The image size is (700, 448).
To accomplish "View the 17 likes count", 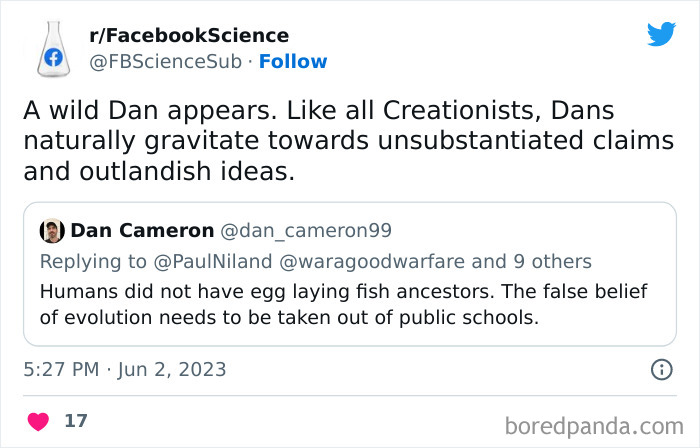I will [75, 421].
